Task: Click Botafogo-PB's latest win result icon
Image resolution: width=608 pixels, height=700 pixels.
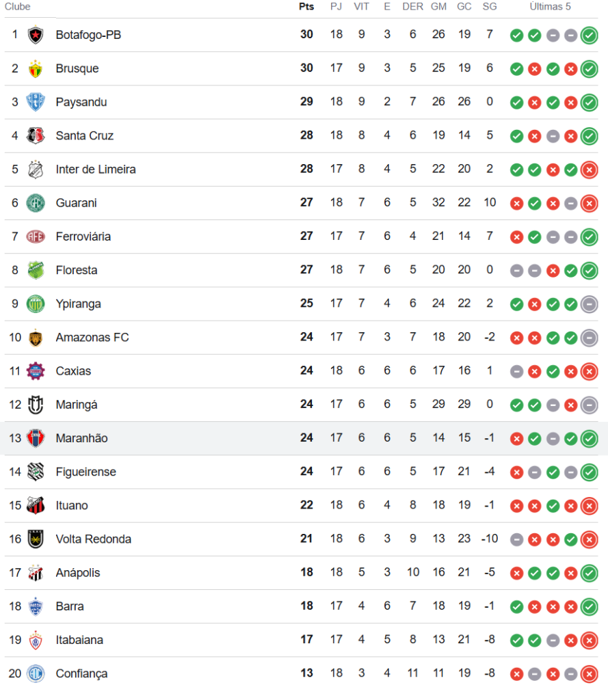Action: point(590,36)
